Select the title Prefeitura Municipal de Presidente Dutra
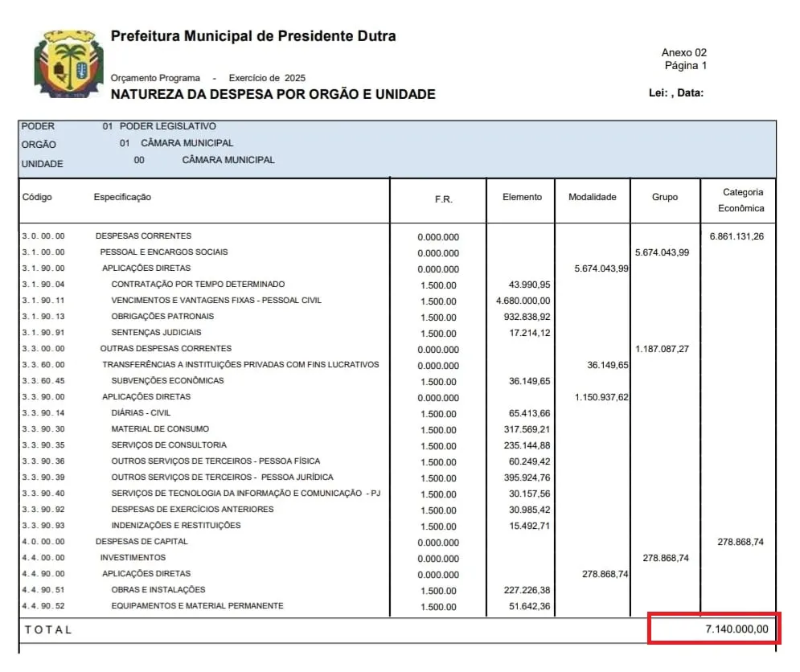This screenshot has width=800, height=672. click(x=253, y=36)
